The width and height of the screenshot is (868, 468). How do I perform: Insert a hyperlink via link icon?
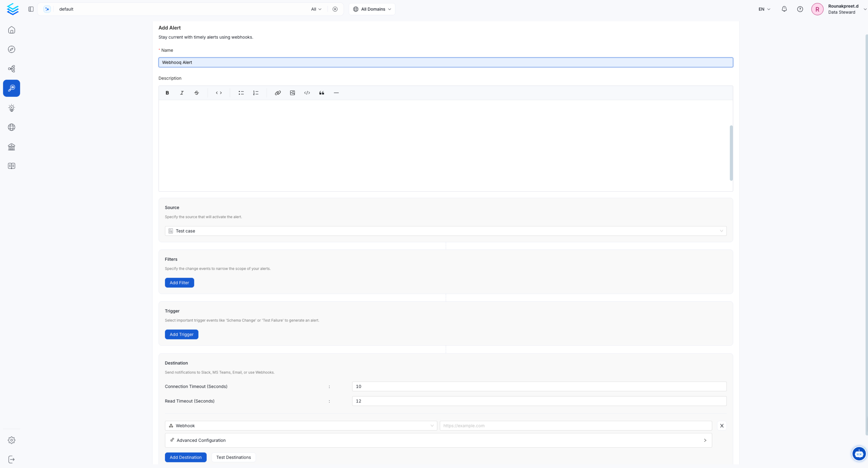coord(278,93)
